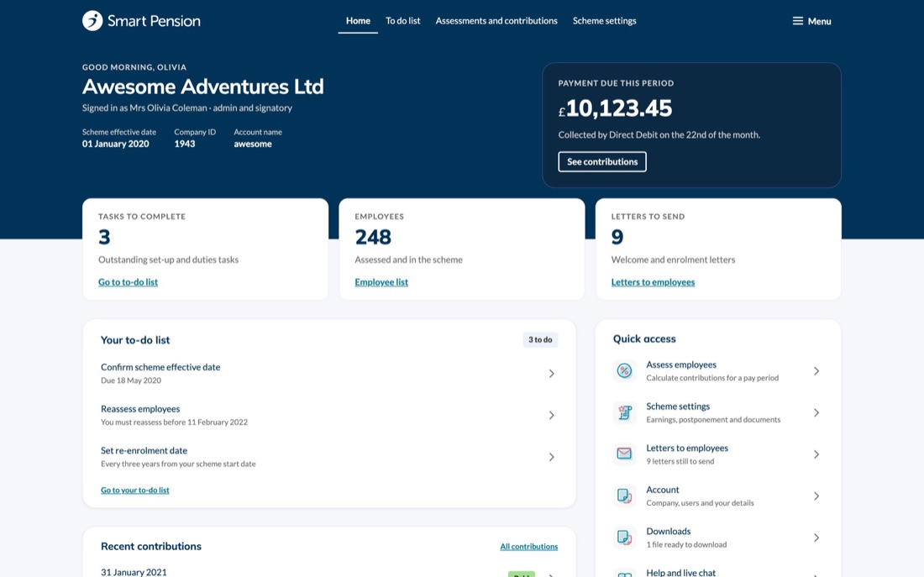Select the Home navigation tab

(358, 21)
